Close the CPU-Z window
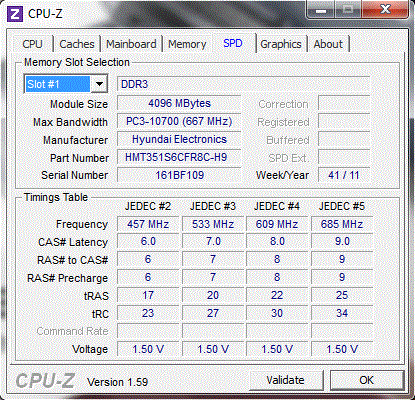The width and height of the screenshot is (415, 400). [386, 9]
